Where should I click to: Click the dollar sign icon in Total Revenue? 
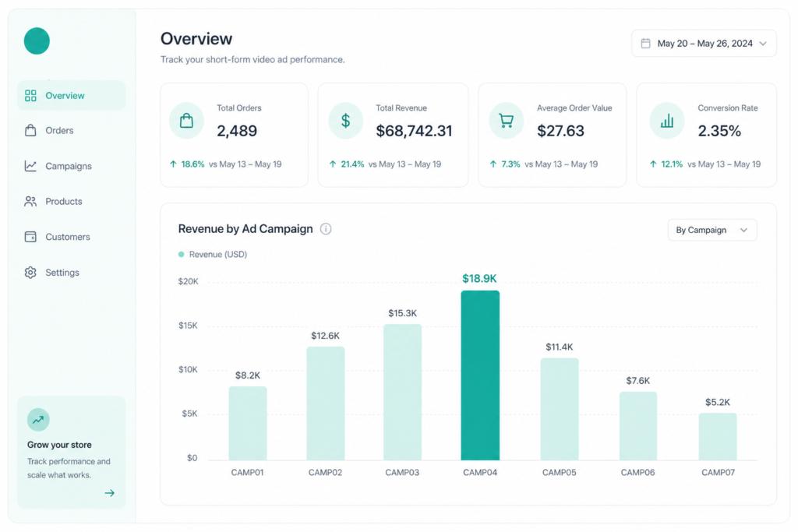(345, 121)
